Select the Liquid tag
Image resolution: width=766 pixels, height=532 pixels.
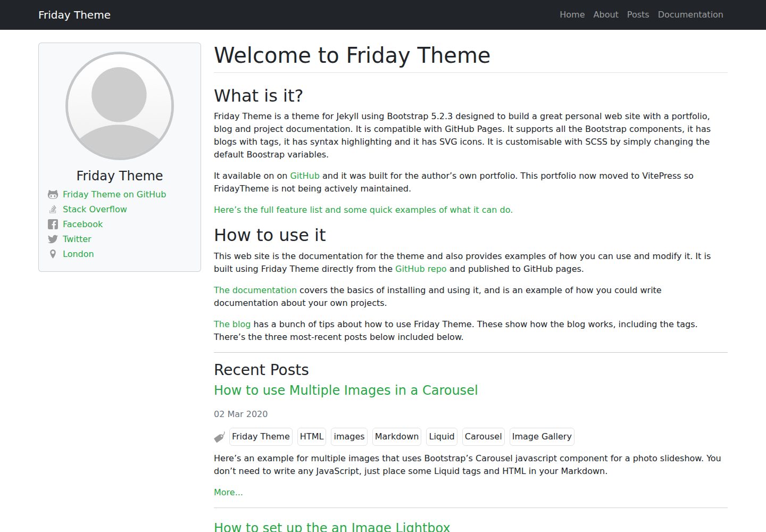coord(442,437)
